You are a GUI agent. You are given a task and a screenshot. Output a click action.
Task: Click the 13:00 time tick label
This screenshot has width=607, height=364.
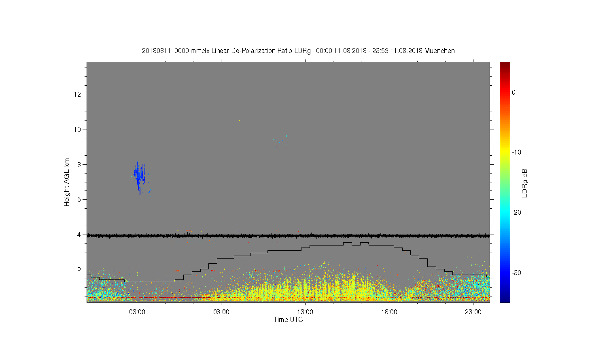coord(305,312)
